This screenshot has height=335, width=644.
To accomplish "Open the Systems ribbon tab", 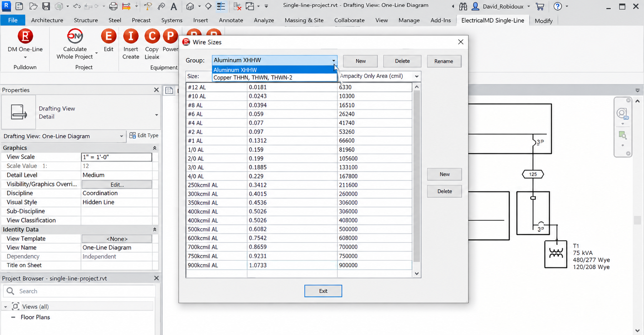I will coord(172,20).
